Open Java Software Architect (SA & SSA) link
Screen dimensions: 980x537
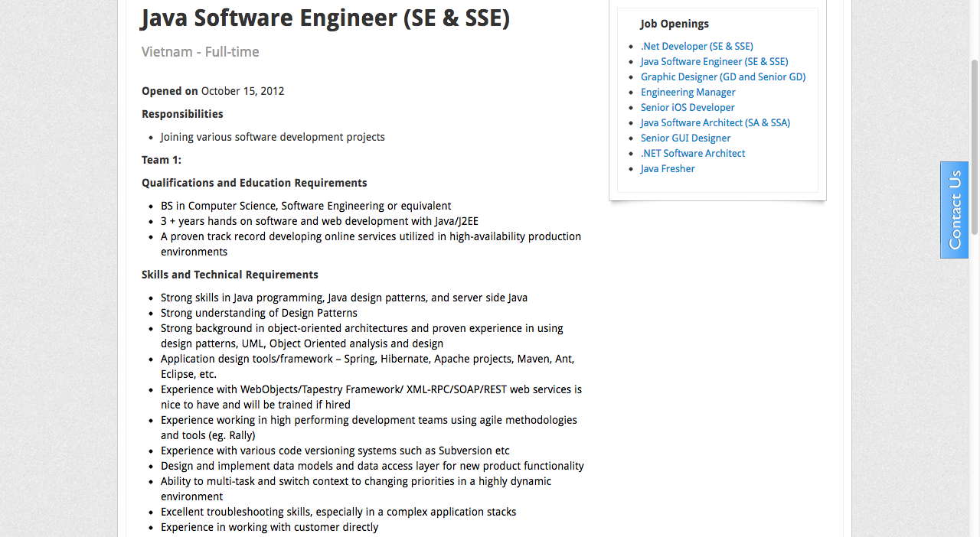pyautogui.click(x=715, y=122)
